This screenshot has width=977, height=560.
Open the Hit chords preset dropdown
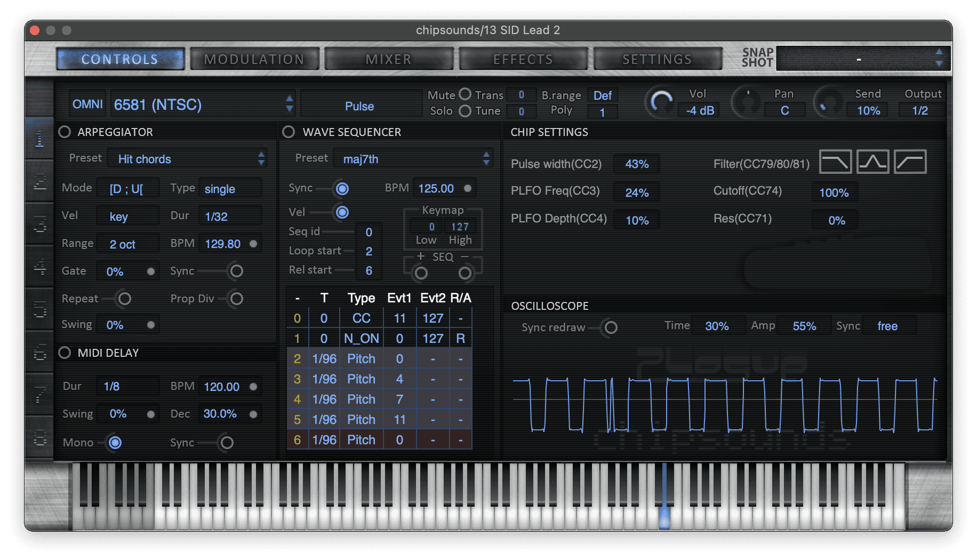187,159
